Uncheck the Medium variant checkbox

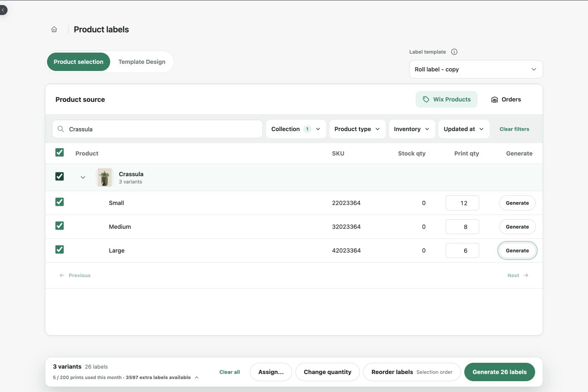click(x=60, y=226)
